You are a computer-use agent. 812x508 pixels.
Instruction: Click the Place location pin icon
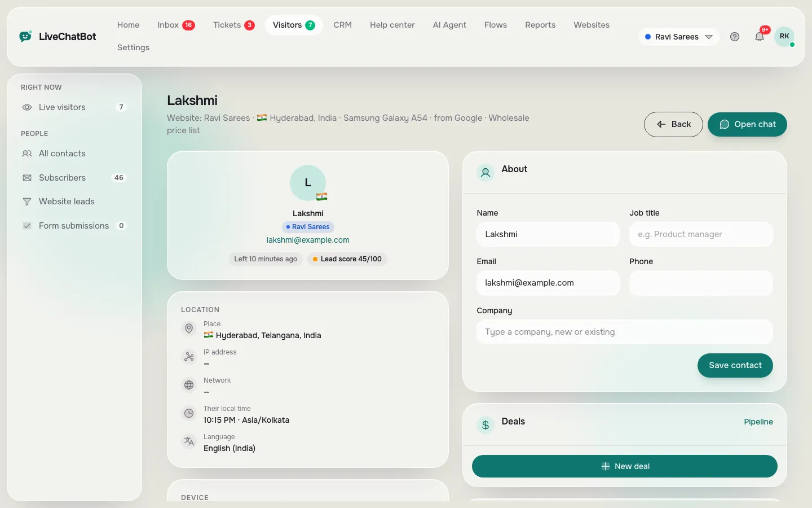coord(189,329)
